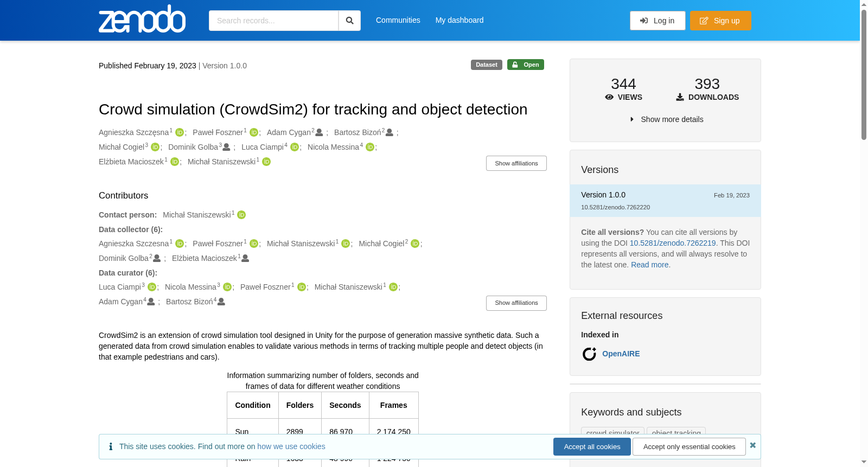Focus the Search records input field
This screenshot has width=868, height=467.
point(273,21)
